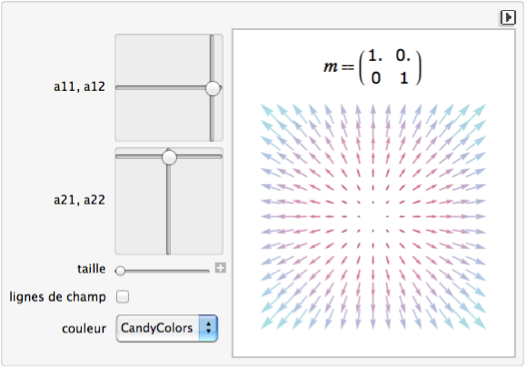Click the taille slider track middle
Screen dimensions: 526x367
[x=163, y=271]
